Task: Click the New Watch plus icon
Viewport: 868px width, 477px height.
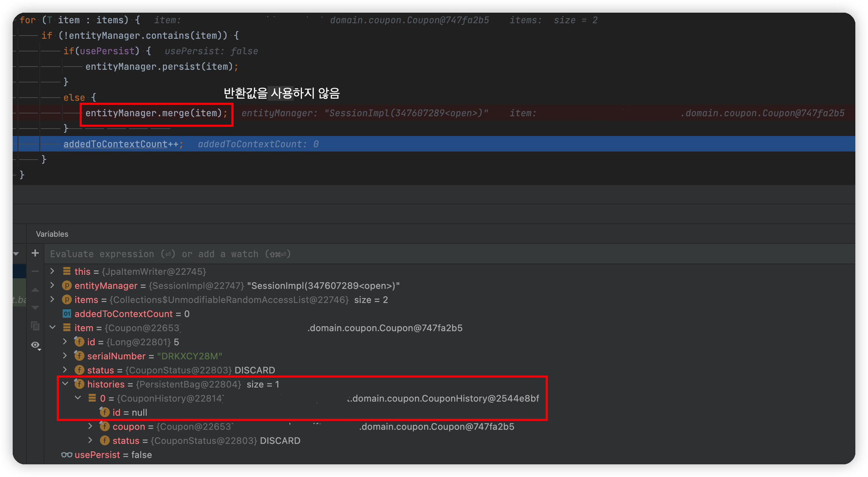Action: click(x=35, y=253)
